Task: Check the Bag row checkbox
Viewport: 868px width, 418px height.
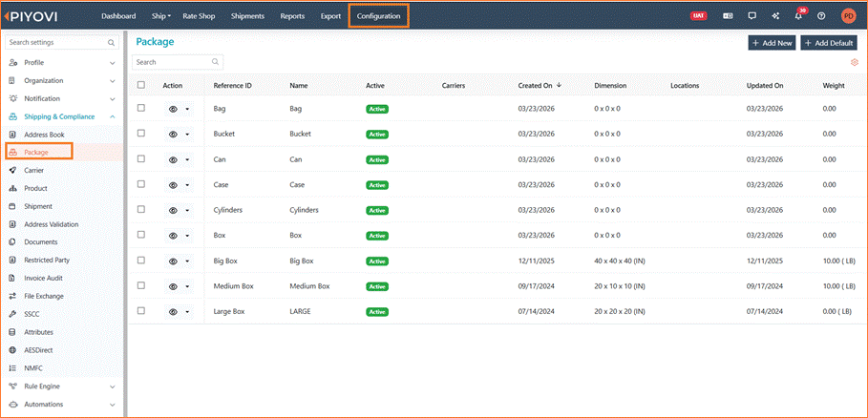Action: pos(141,108)
